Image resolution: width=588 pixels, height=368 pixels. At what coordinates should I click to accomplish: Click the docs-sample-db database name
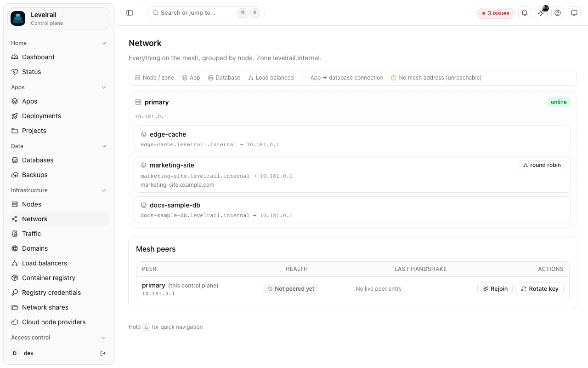coord(175,205)
